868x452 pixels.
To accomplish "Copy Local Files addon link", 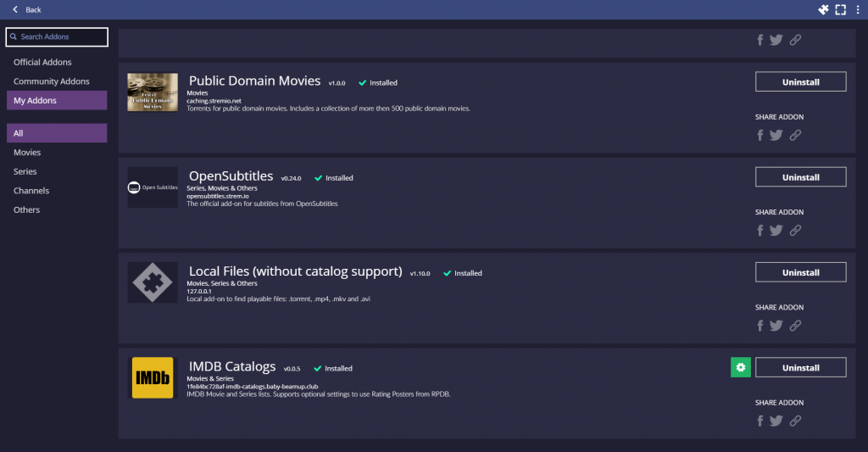I will pos(795,326).
